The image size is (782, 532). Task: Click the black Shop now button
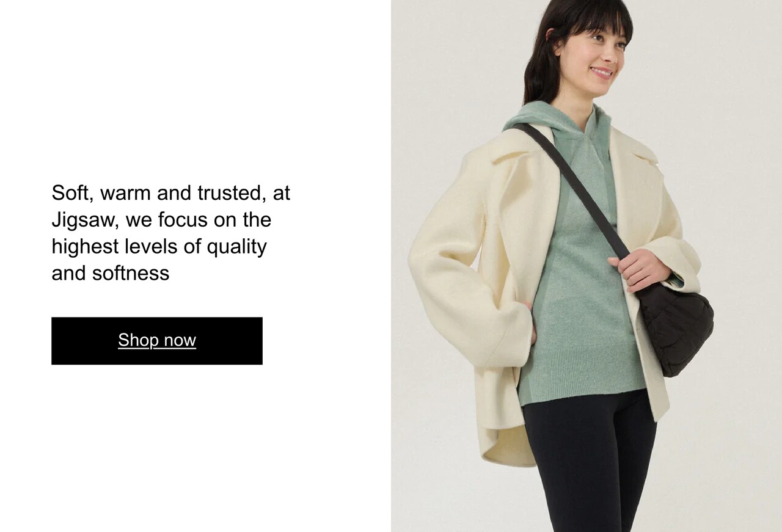coord(157,341)
